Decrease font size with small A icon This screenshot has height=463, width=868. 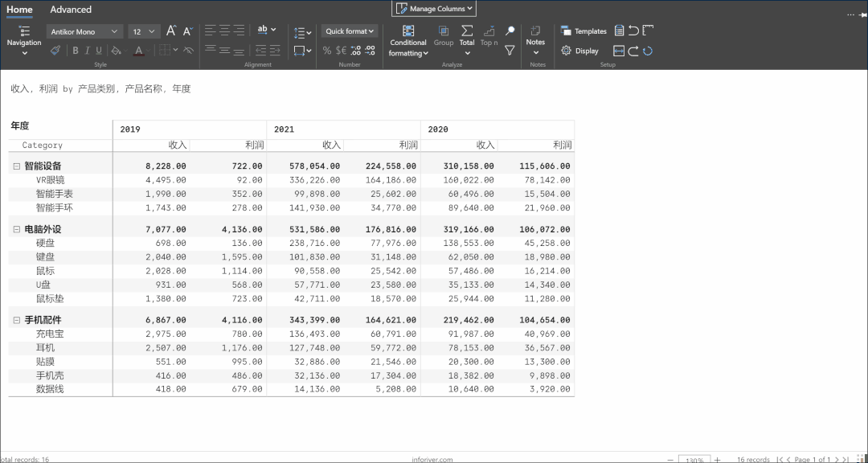pos(188,31)
